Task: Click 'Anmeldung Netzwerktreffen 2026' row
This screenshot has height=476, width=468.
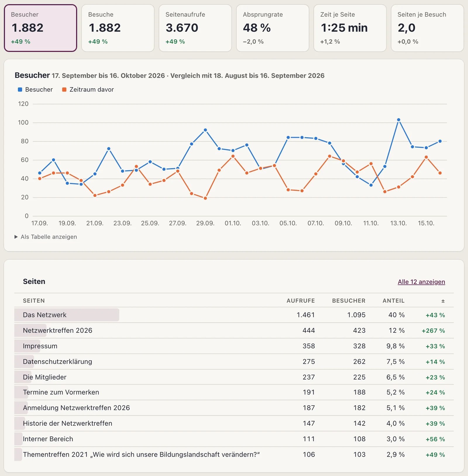Action: coord(234,408)
